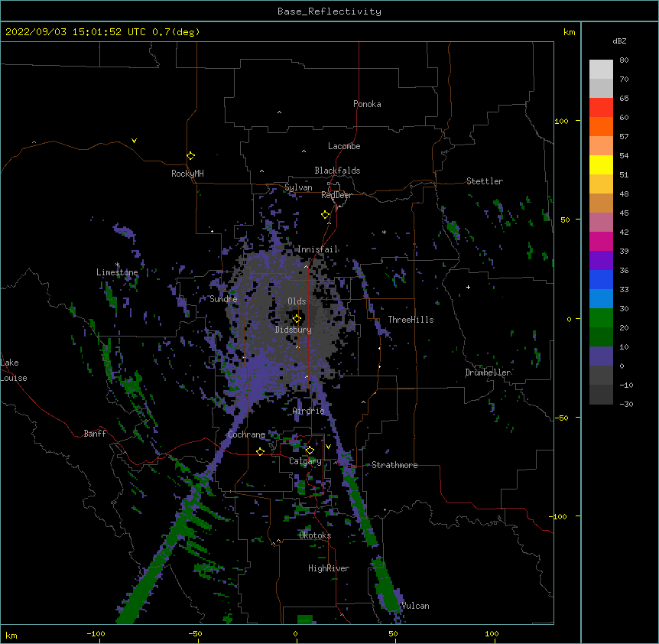
Task: Click the yellow diamond marker beside Cochrane
Action: coord(260,451)
